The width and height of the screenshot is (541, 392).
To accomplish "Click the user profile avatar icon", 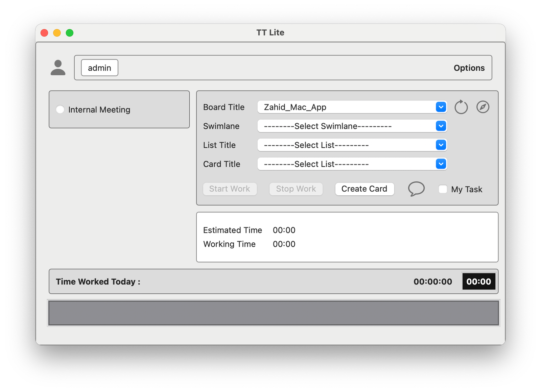I will 58,68.
